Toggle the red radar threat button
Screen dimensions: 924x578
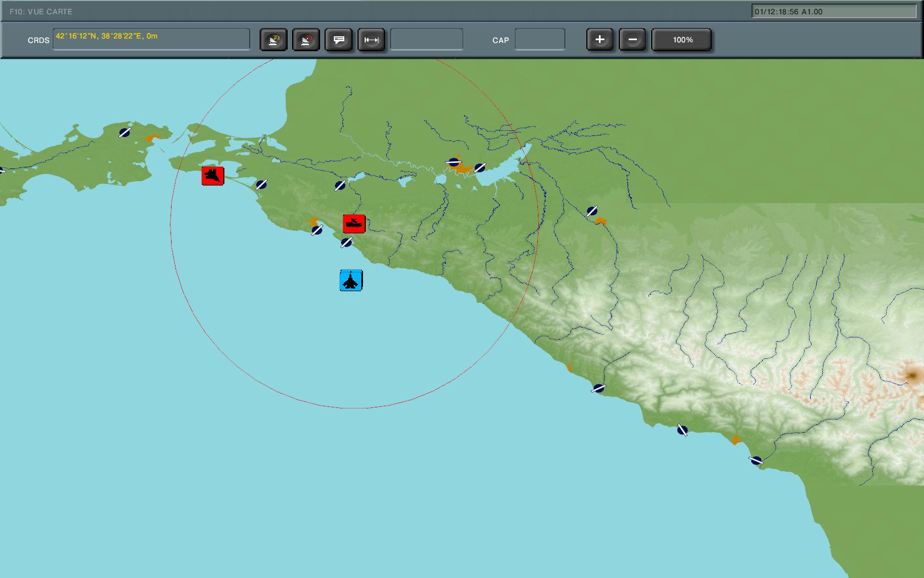coord(306,40)
